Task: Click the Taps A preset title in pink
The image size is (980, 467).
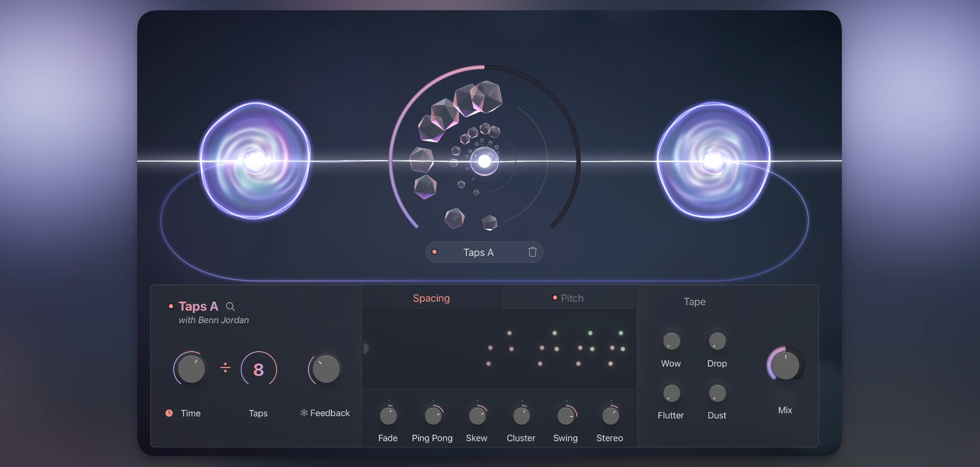Action: [x=198, y=306]
